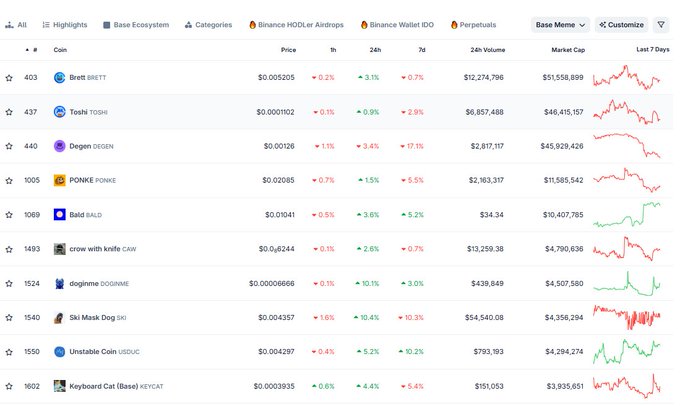680x406 pixels.
Task: Sort table by Price column
Action: [x=288, y=50]
